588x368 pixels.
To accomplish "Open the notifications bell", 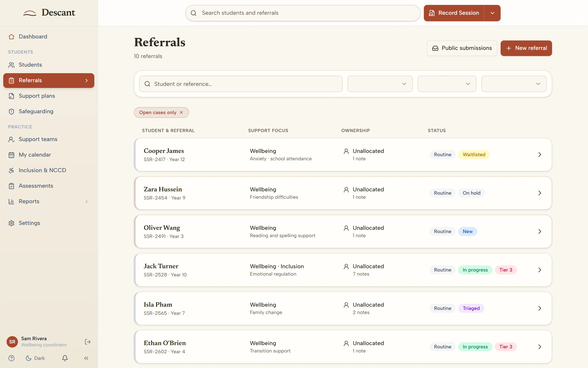I will click(65, 358).
